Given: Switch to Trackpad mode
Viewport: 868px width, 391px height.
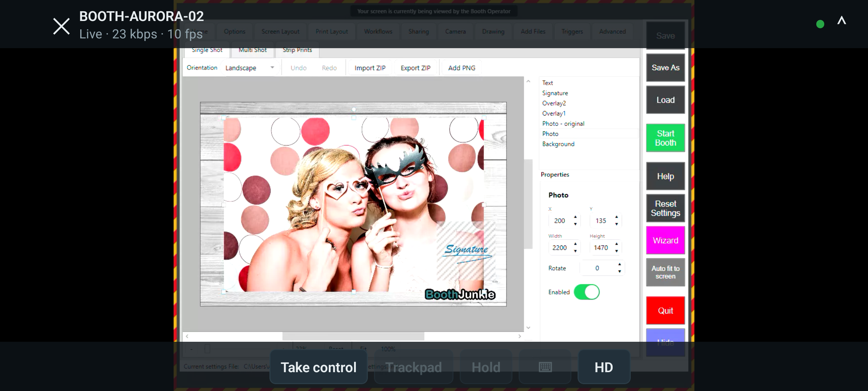Looking at the screenshot, I should click(x=413, y=367).
